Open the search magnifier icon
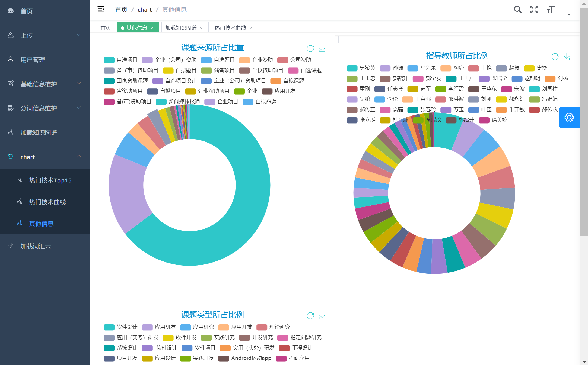The width and height of the screenshot is (588, 365). tap(518, 9)
